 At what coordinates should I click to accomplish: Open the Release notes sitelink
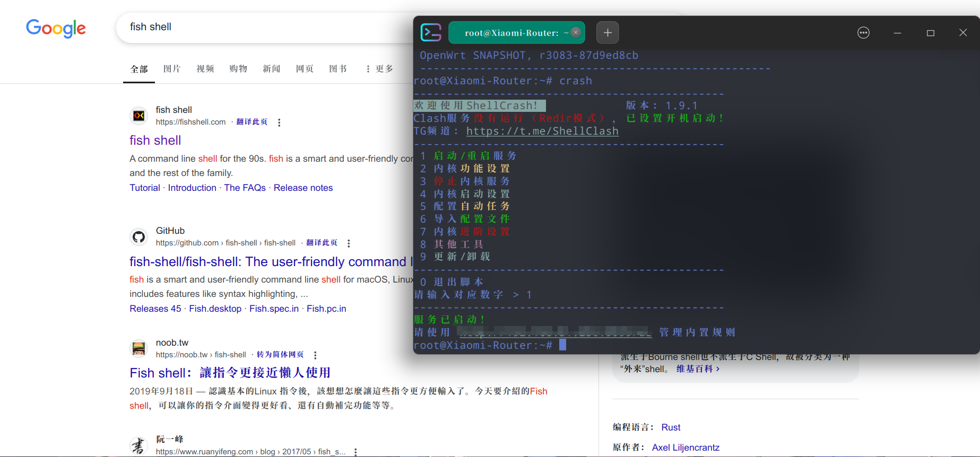click(303, 188)
